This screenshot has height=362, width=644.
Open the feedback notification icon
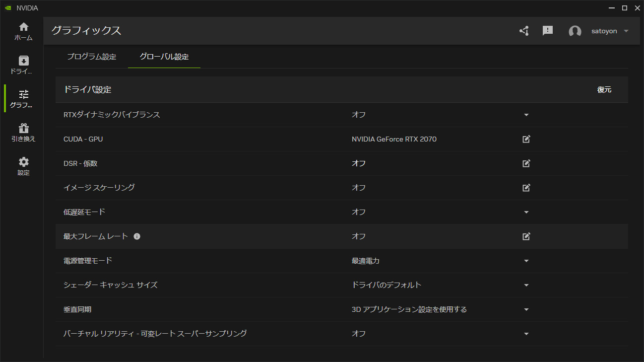pos(548,31)
